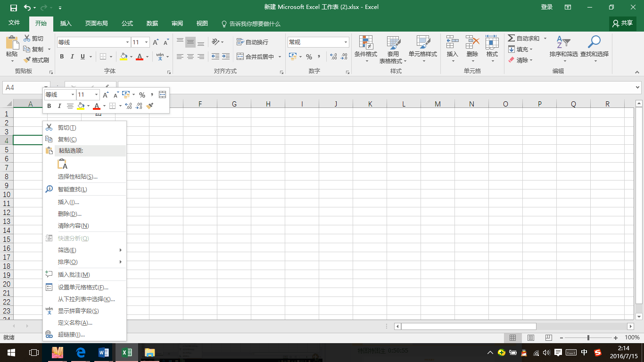
Task: Toggle 自动换行 wrap text
Action: pyautogui.click(x=252, y=42)
